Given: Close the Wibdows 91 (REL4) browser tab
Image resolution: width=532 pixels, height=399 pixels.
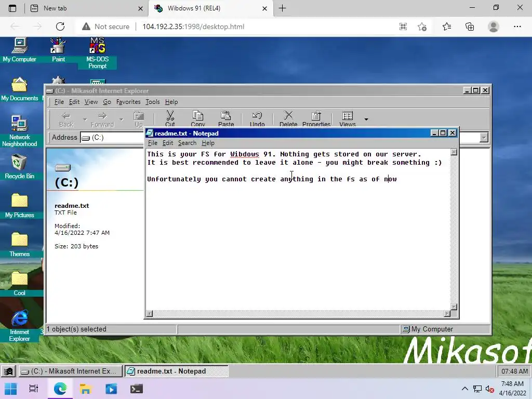Looking at the screenshot, I should click(264, 8).
